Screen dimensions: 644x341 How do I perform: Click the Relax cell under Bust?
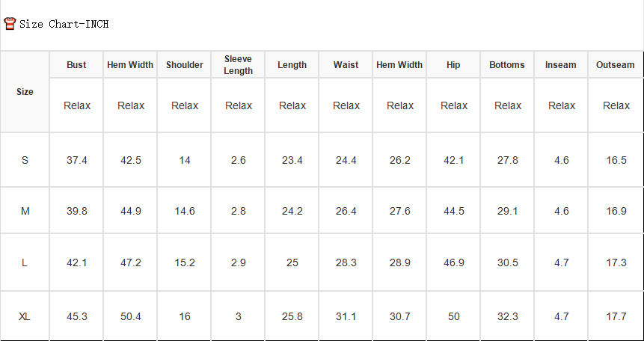[77, 105]
